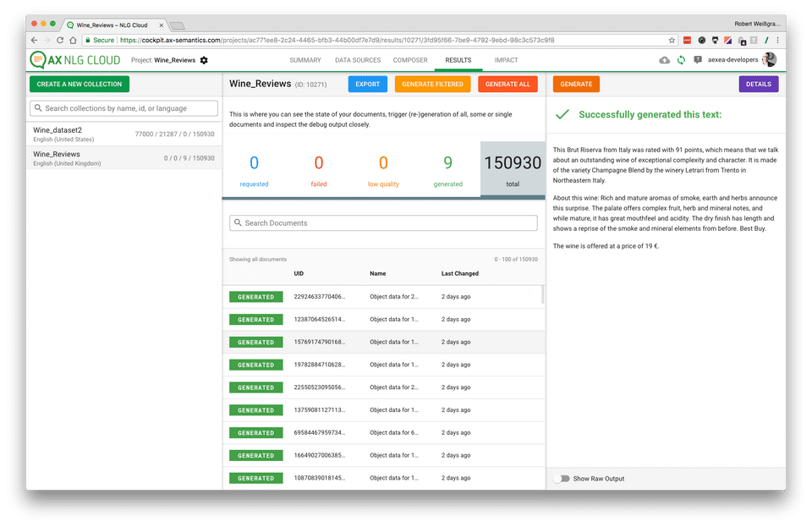Click the green slash extension icon

766,40
